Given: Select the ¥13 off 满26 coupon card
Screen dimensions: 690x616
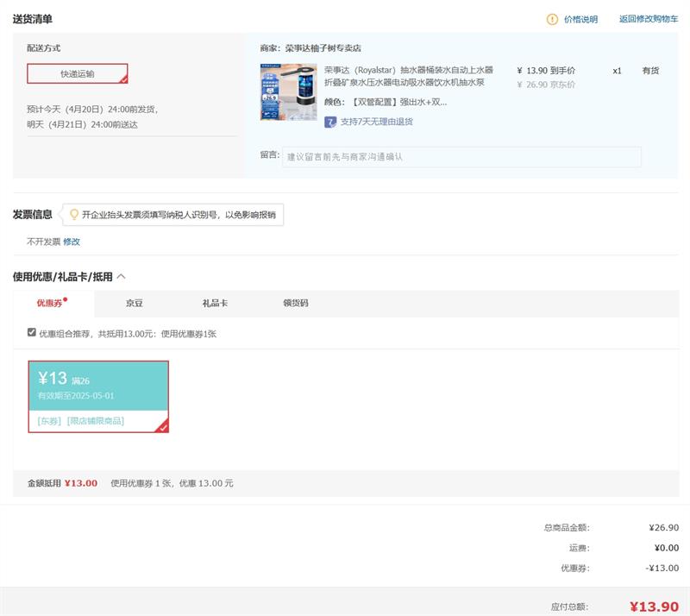Looking at the screenshot, I should (x=98, y=395).
